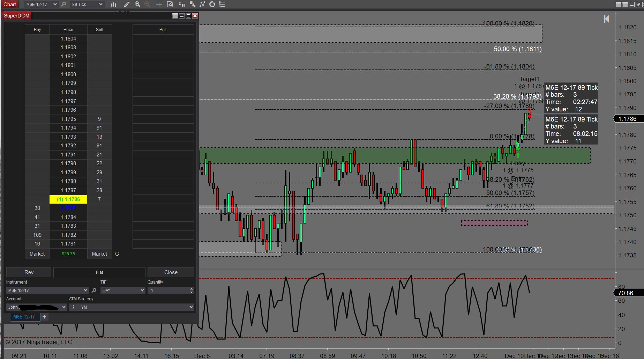Viewport: 644px width, 359px height.
Task: Click the 70.86 indicator value marker
Action: point(628,293)
